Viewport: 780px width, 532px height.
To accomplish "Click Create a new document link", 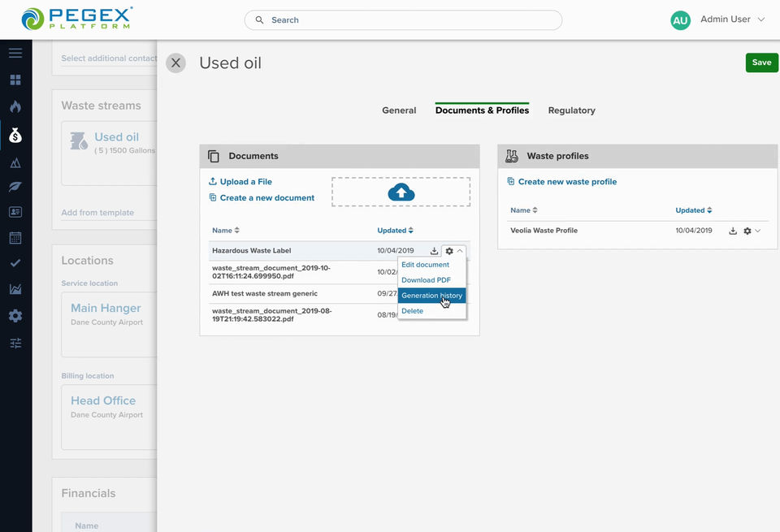I will (262, 198).
